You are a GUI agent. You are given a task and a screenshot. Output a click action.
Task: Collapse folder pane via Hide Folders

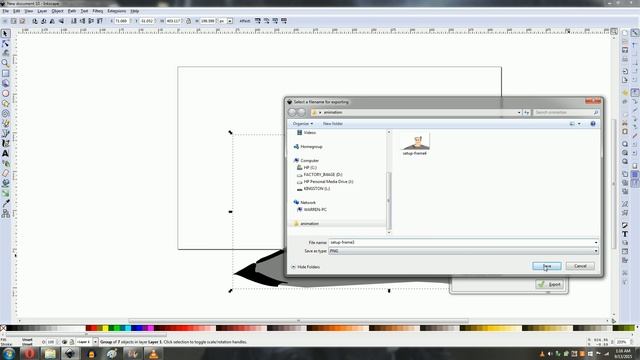pyautogui.click(x=305, y=267)
